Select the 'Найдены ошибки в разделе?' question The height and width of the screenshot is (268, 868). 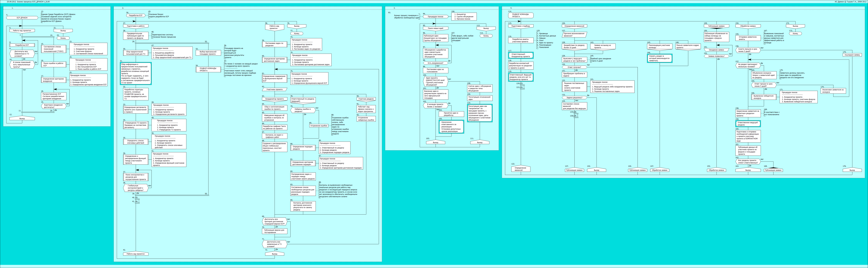[303, 110]
